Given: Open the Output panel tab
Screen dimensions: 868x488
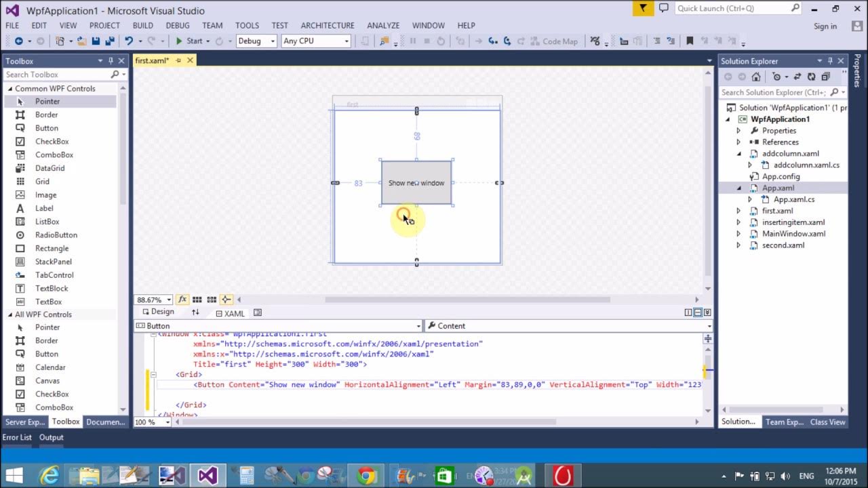Looking at the screenshot, I should [x=51, y=438].
